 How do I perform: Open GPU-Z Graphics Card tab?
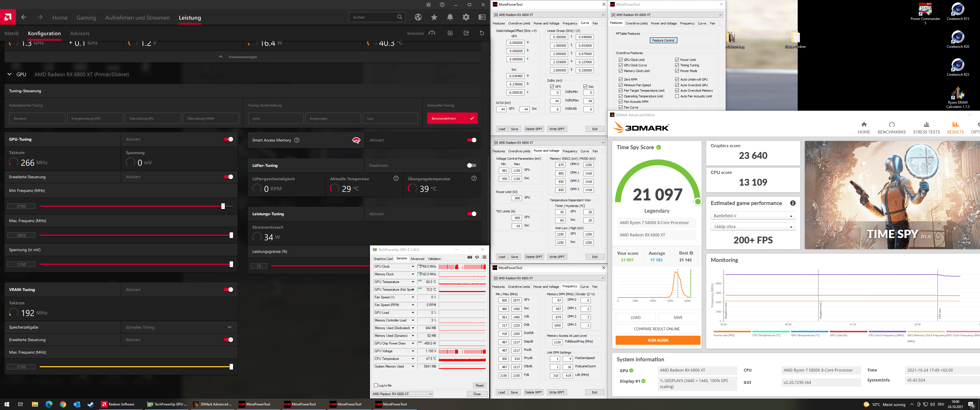pyautogui.click(x=383, y=259)
